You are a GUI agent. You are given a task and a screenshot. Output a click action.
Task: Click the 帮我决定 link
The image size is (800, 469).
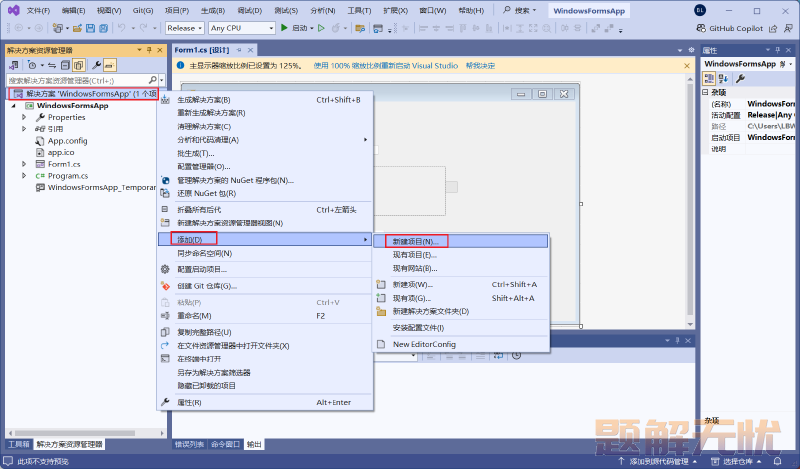point(480,66)
